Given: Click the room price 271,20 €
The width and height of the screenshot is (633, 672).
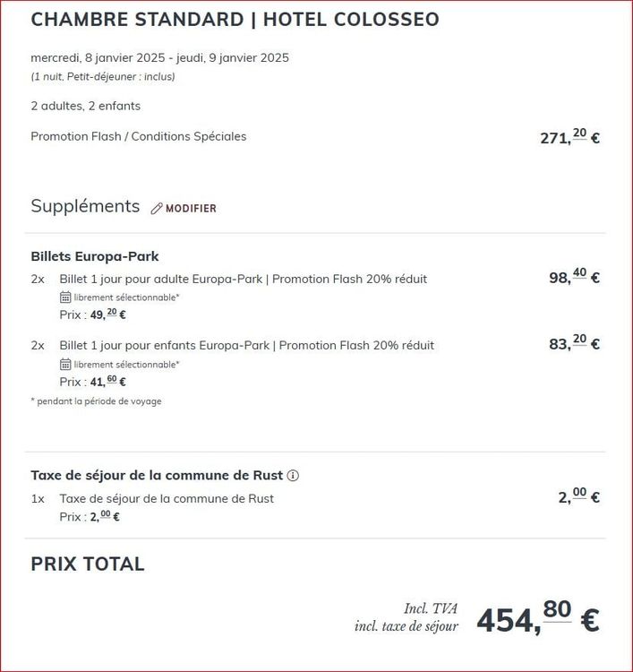Looking at the screenshot, I should tap(569, 137).
